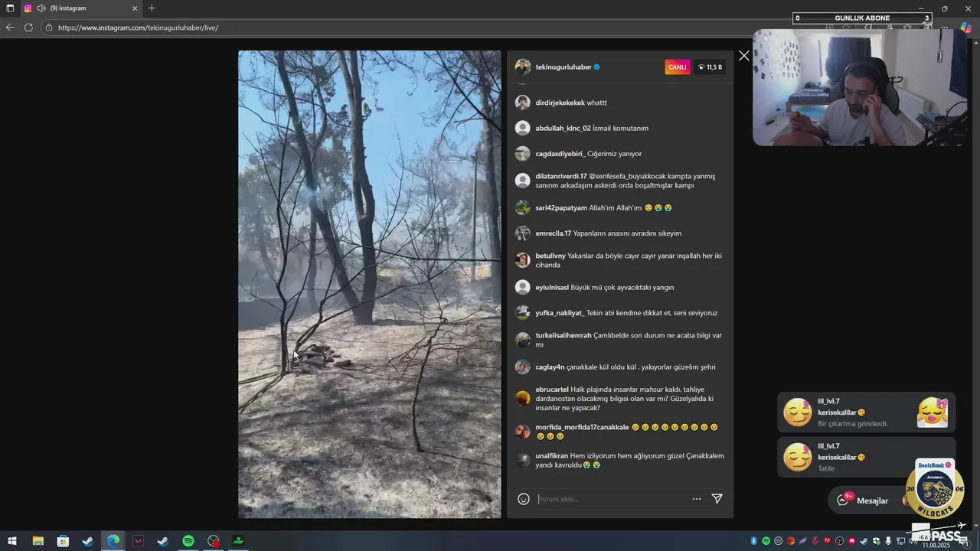Click the comment field 'Yorum ekle...'
Image resolution: width=980 pixels, height=551 pixels.
(x=609, y=499)
